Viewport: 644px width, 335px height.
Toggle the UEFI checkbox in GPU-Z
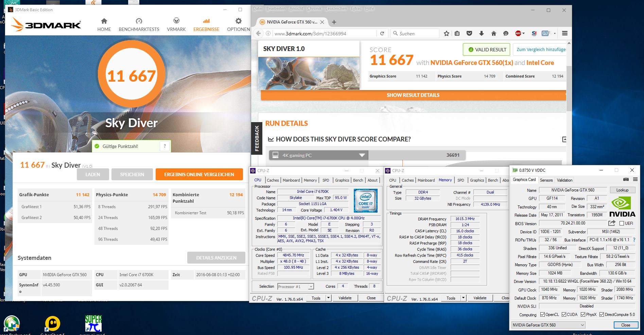(x=622, y=223)
